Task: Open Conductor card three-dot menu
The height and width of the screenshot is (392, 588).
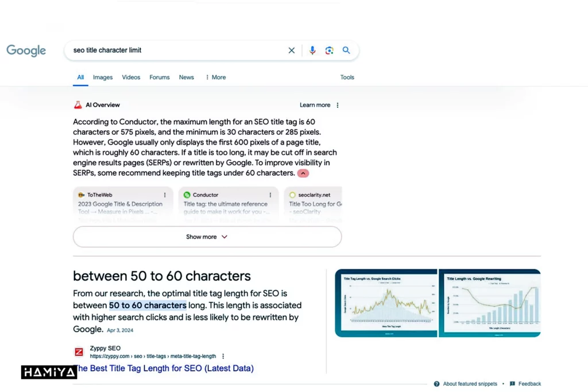Action: 270,195
